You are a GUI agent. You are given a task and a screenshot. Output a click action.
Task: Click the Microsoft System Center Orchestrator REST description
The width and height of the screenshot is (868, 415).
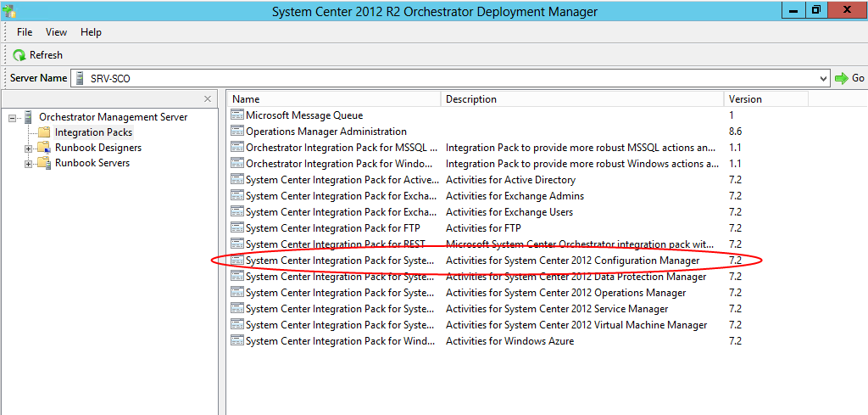[580, 244]
